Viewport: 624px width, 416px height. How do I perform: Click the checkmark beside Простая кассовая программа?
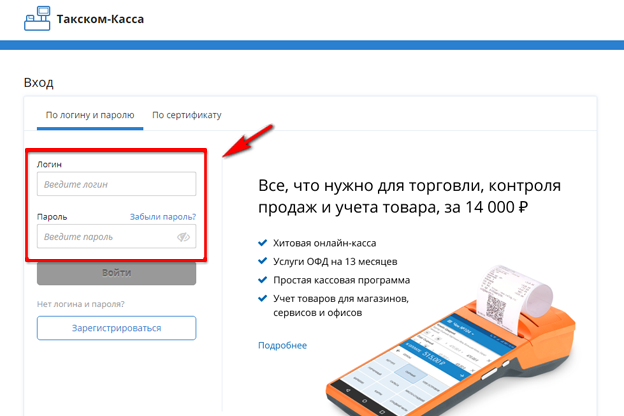(263, 280)
